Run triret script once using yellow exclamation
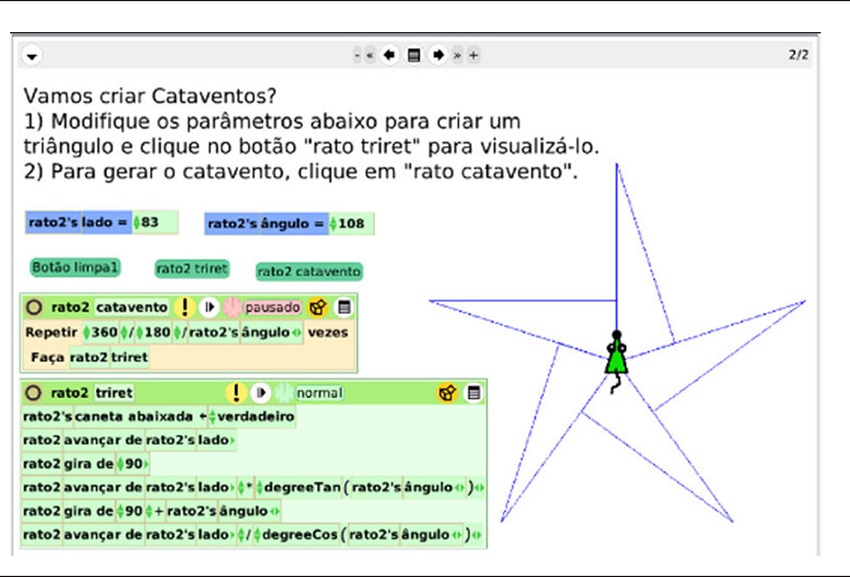The width and height of the screenshot is (850, 577). pyautogui.click(x=237, y=393)
